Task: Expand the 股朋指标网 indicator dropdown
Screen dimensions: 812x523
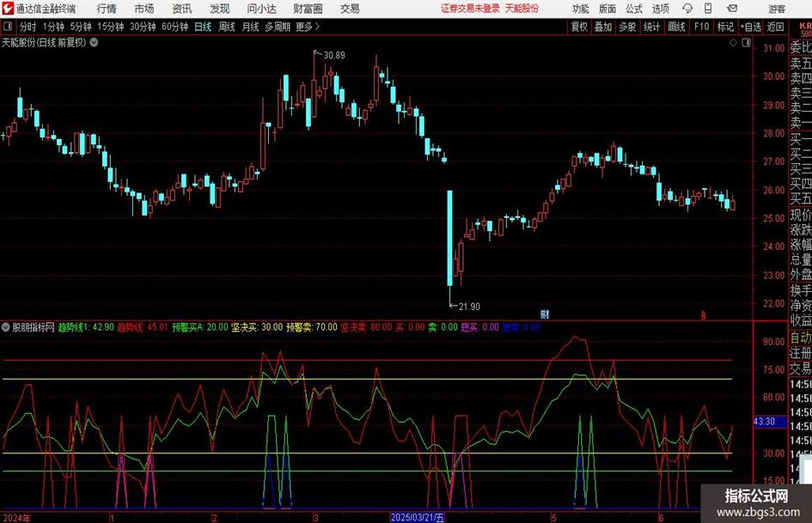Action: tap(6, 327)
